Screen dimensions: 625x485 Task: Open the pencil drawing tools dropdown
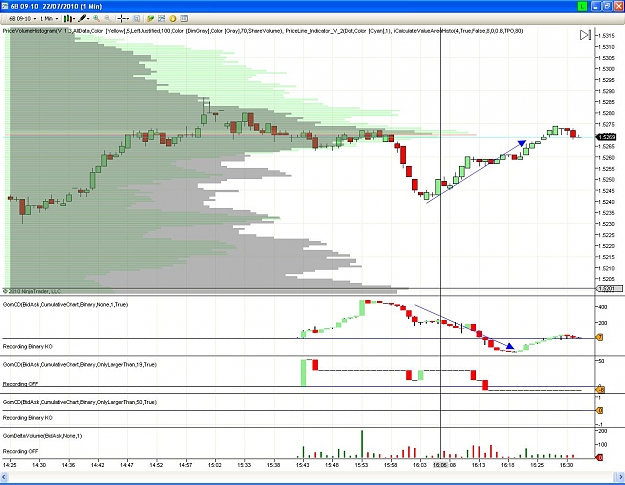pos(84,19)
